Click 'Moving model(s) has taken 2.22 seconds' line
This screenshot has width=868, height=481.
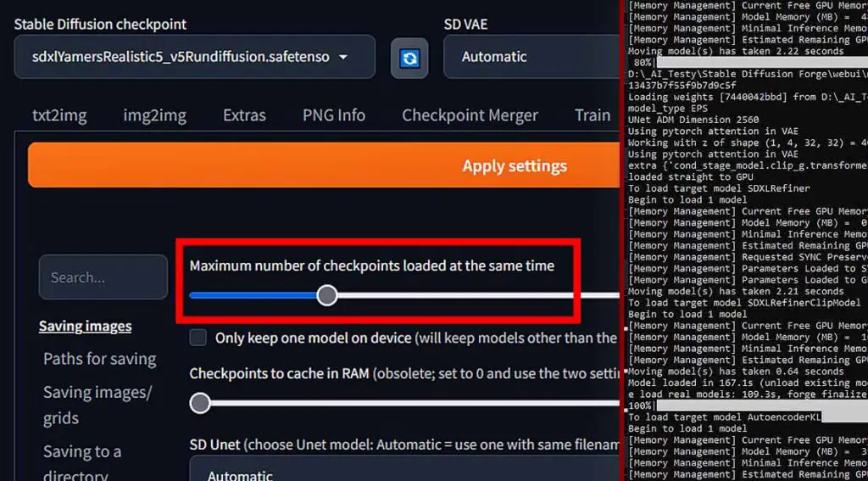[x=736, y=51]
